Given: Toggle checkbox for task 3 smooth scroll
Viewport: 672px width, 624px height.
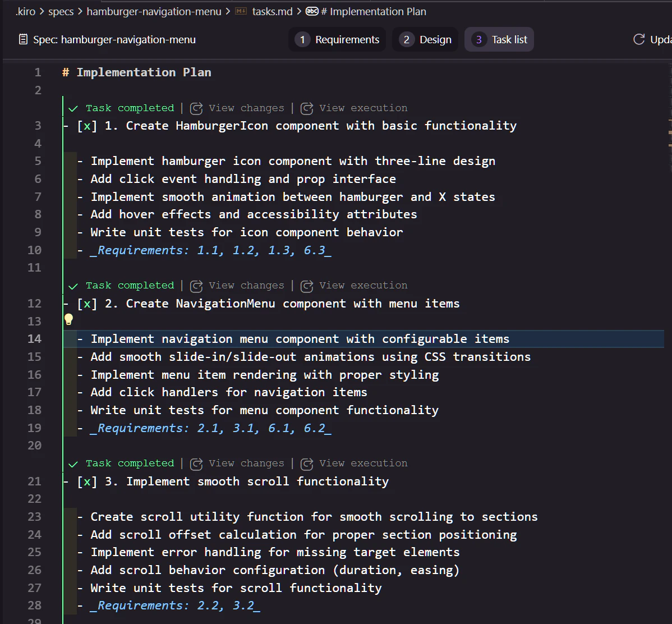Looking at the screenshot, I should pos(87,481).
